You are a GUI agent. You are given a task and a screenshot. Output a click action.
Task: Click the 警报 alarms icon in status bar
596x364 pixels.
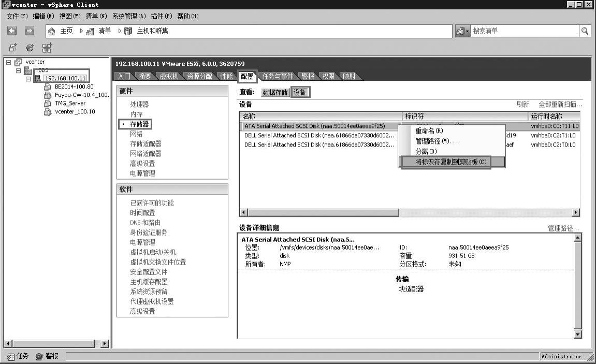(x=39, y=356)
